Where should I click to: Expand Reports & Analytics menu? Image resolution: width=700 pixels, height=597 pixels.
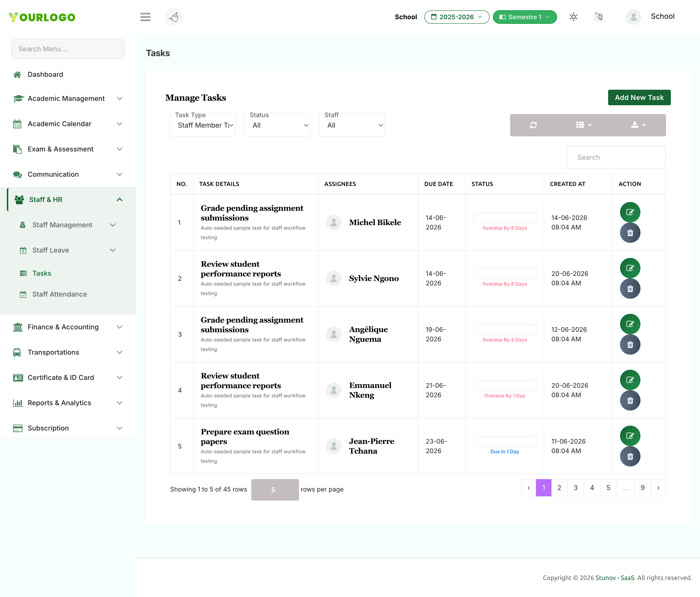[68, 403]
